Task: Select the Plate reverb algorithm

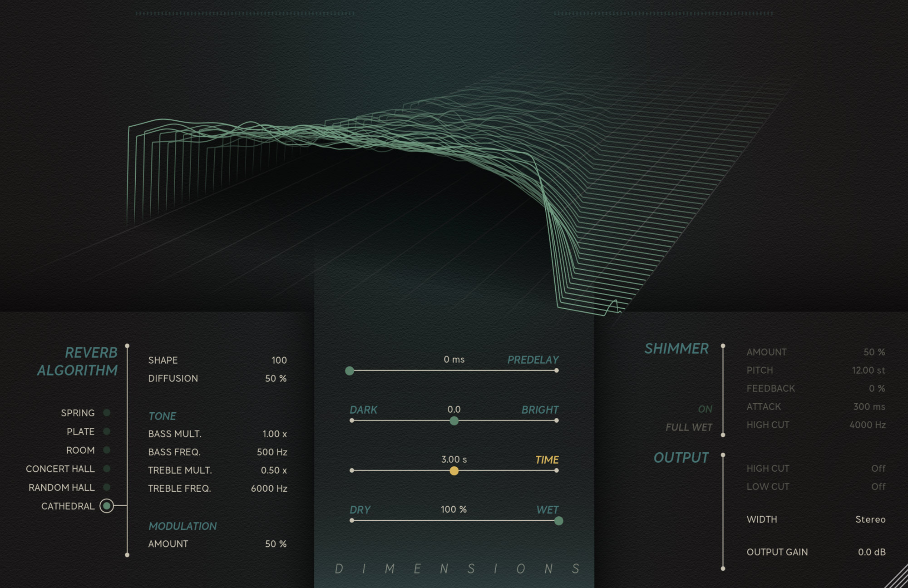Action: tap(106, 431)
